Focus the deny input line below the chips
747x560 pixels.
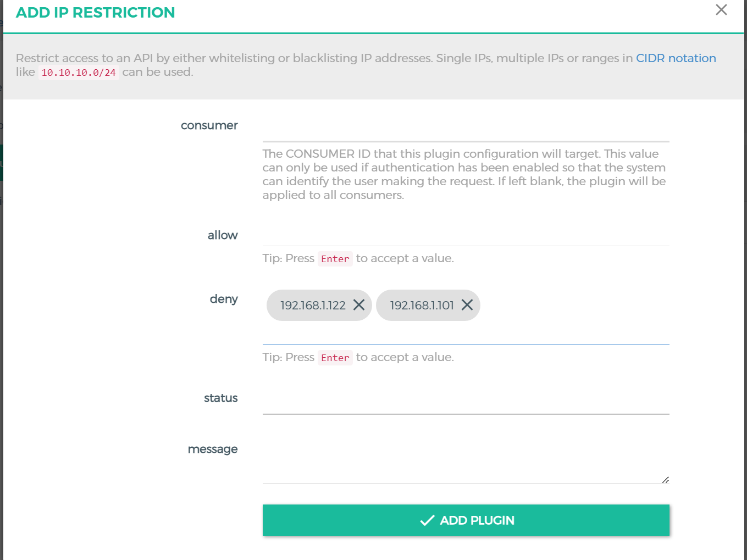[466, 334]
